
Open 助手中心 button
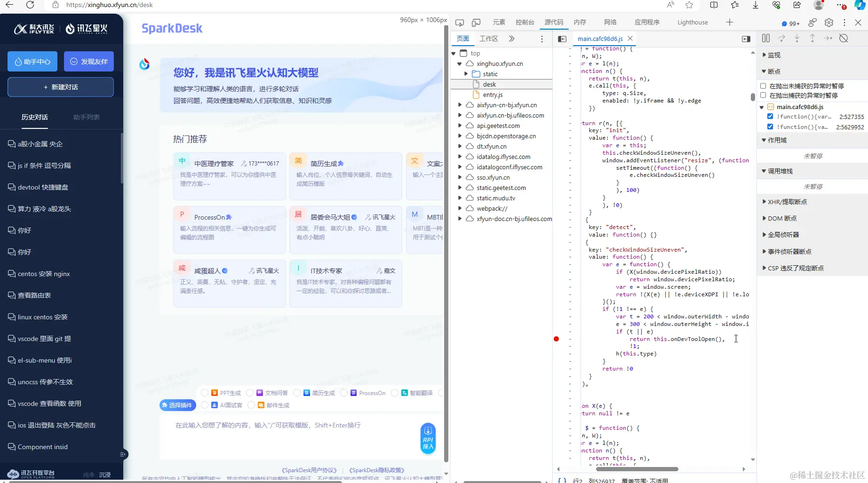point(32,62)
